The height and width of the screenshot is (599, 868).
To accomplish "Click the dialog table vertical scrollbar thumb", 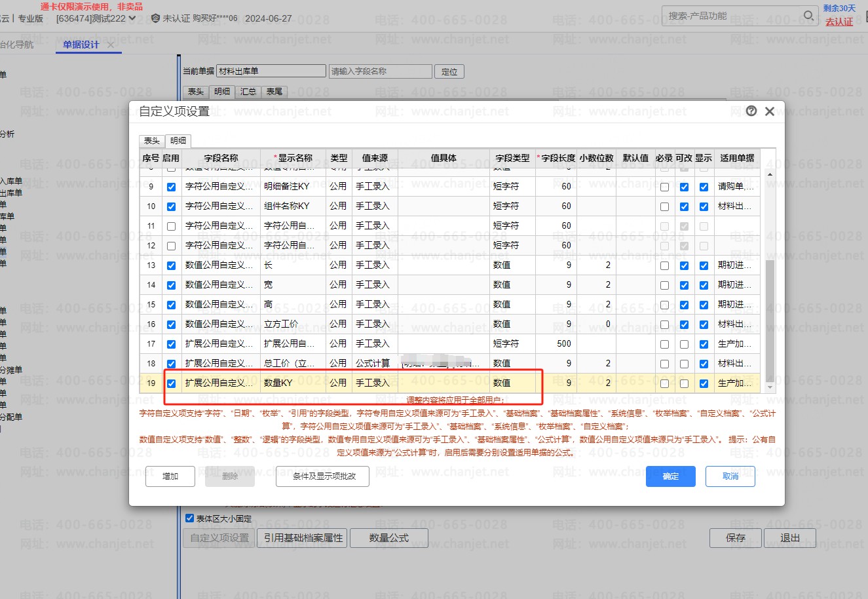I will (770, 320).
